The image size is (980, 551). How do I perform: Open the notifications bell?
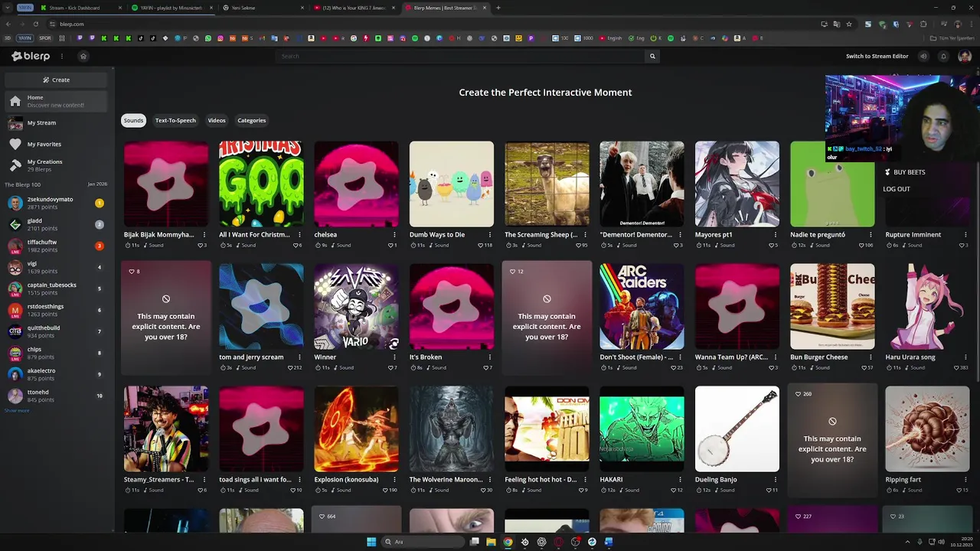point(943,56)
